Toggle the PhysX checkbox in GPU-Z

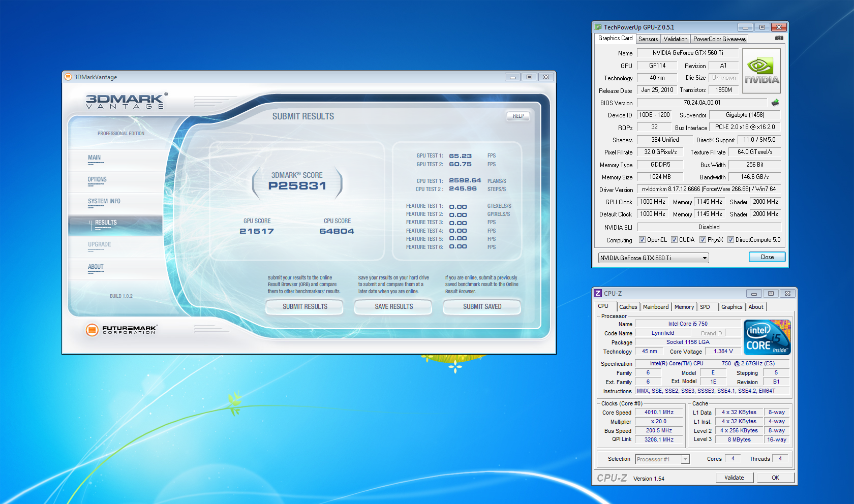703,240
